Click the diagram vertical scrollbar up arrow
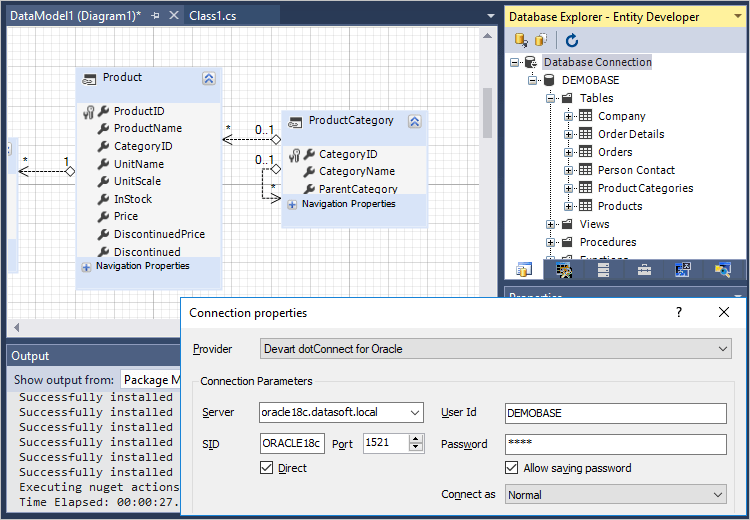The image size is (750, 520). [487, 36]
